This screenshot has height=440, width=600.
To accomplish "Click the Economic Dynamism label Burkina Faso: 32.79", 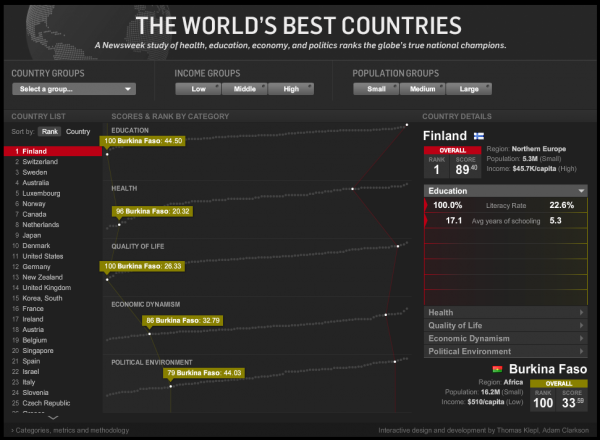I will point(183,321).
